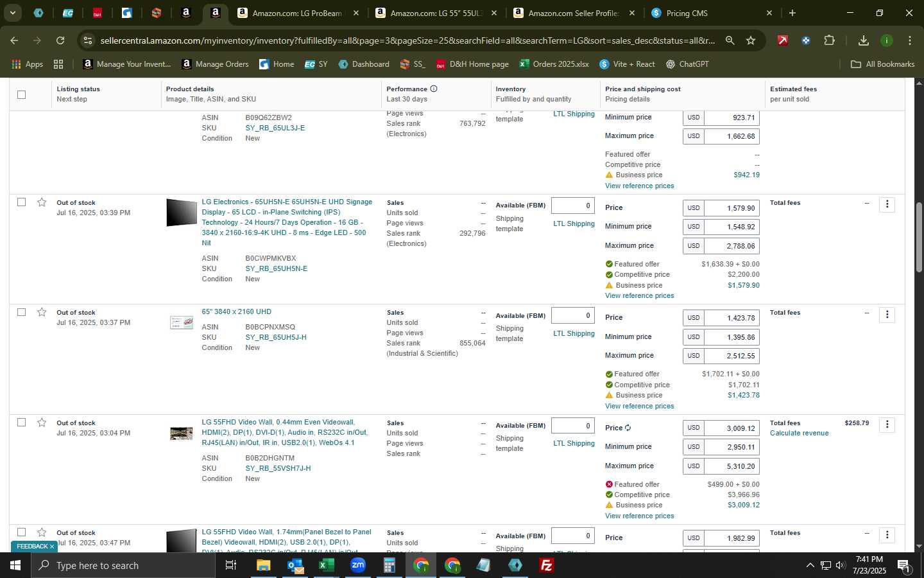Viewport: 924px width, 578px height.
Task: Open LTL Shipping template for 65UH5N-E
Action: pyautogui.click(x=574, y=223)
